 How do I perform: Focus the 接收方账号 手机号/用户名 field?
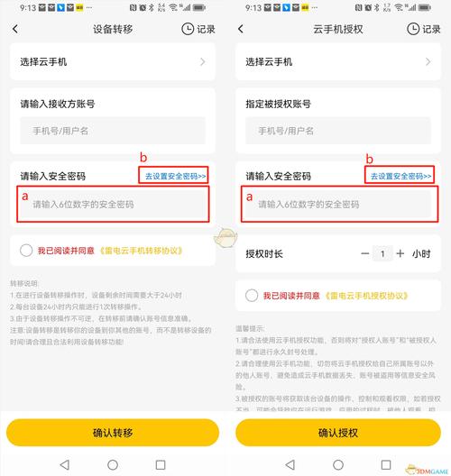click(x=113, y=131)
